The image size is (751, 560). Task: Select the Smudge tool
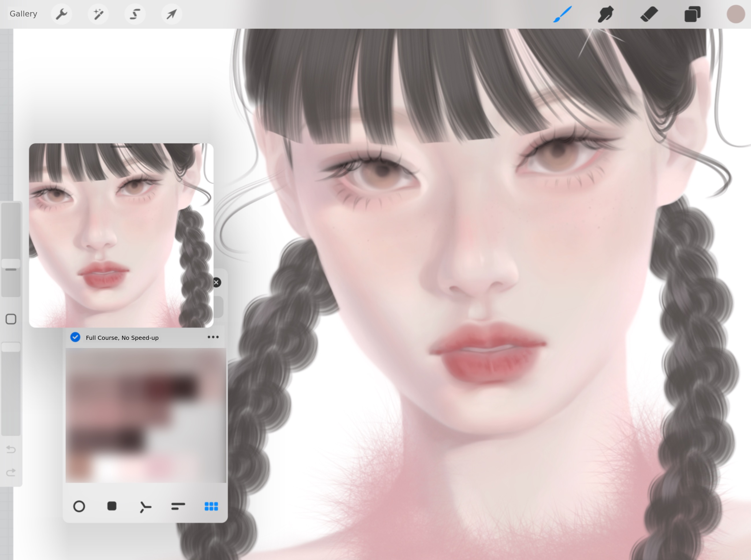[606, 14]
